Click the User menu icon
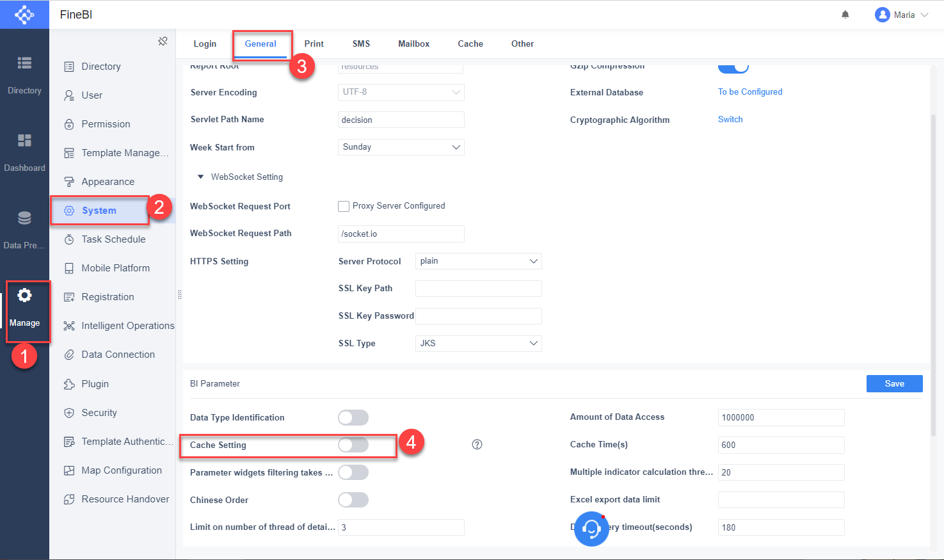 click(x=69, y=95)
